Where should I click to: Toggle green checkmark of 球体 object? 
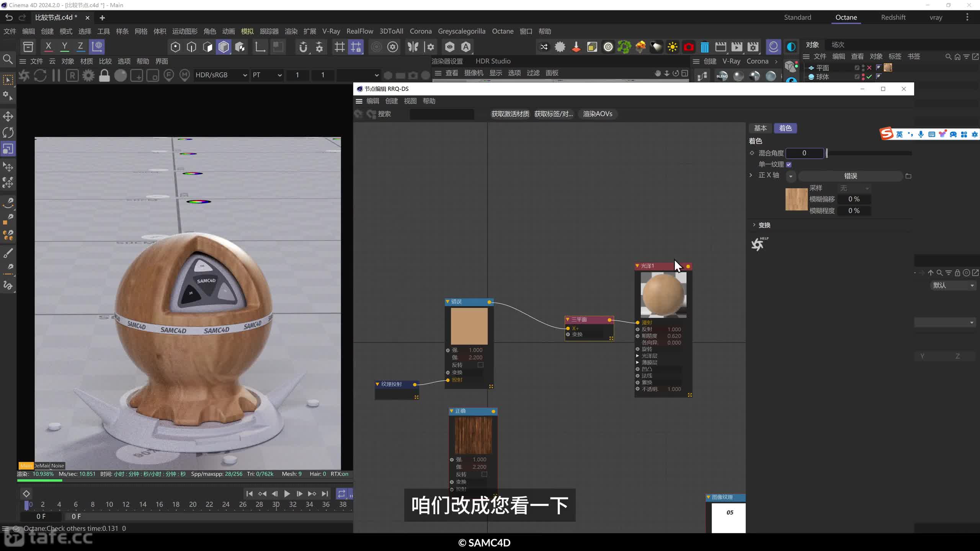click(x=869, y=77)
